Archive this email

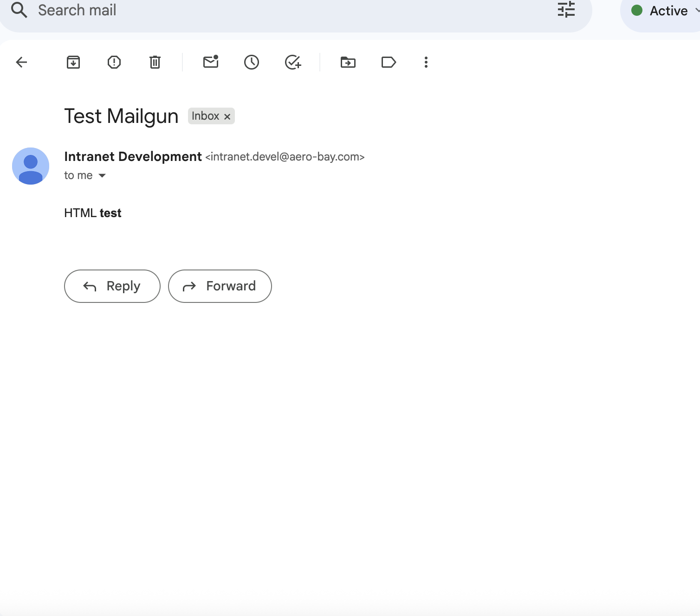[x=73, y=62]
